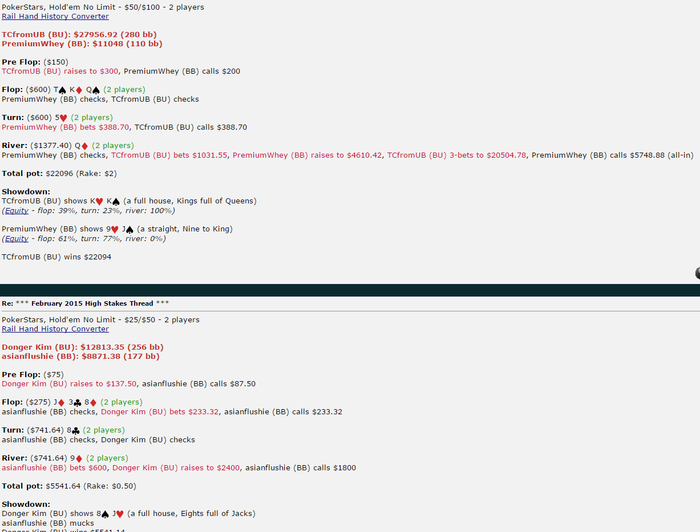Open the Equity link under PremiumWhey's showdown

point(17,239)
